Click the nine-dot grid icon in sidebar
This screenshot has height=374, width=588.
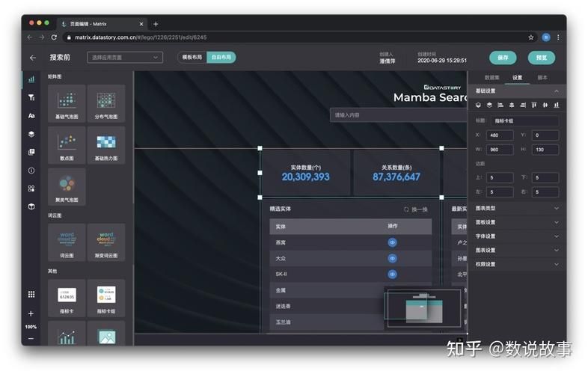(x=31, y=295)
